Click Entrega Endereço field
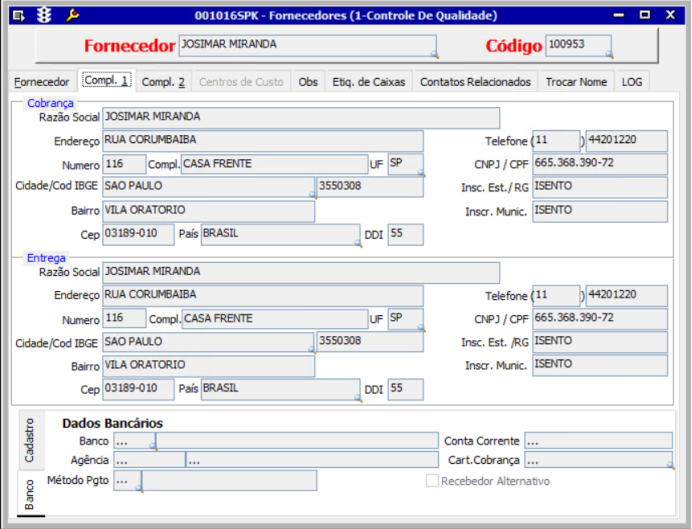This screenshot has width=692, height=529. (263, 296)
